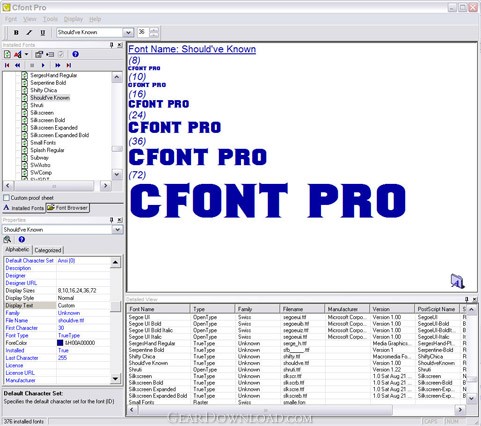Close the Properties panel
The height and width of the screenshot is (426, 481).
(x=120, y=220)
